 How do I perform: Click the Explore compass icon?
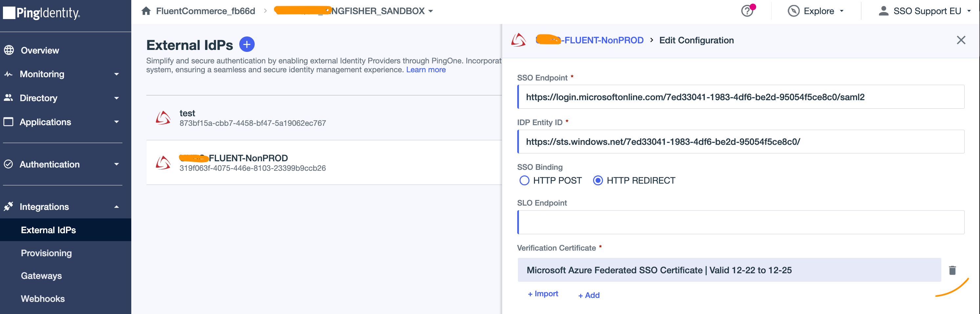[x=793, y=11]
